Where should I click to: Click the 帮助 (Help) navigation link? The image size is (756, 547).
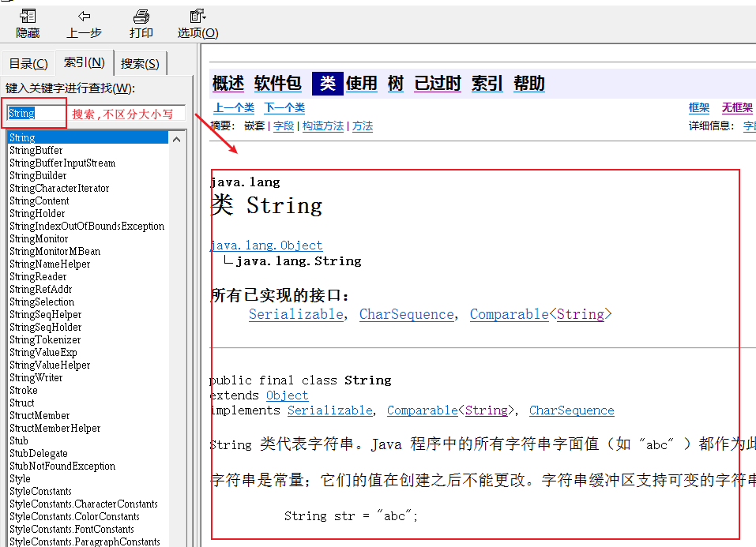[x=528, y=84]
